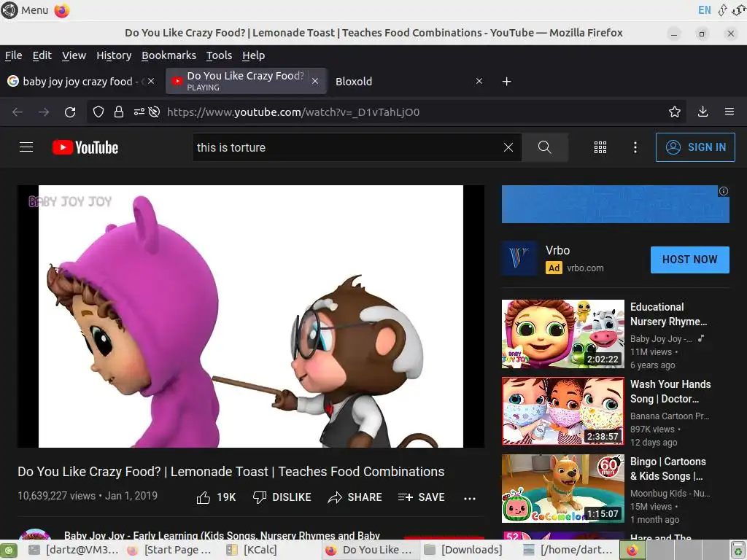Open tracking protection shield icon
The image size is (747, 560).
tap(98, 112)
